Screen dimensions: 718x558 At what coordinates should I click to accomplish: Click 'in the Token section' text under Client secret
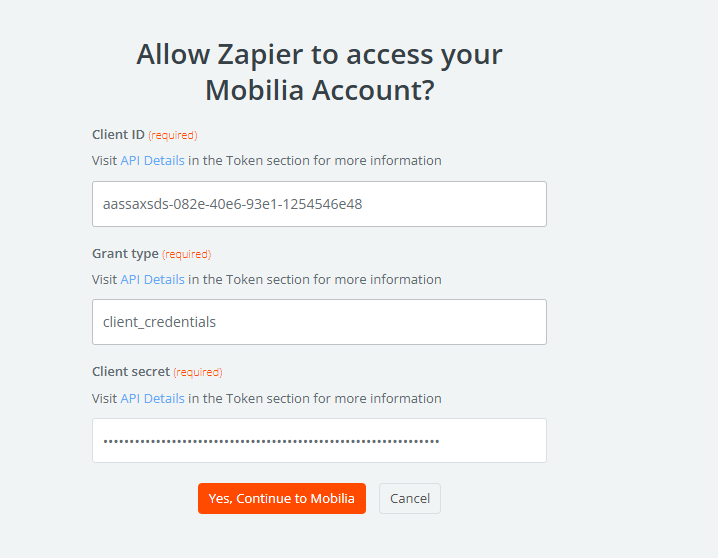click(249, 398)
